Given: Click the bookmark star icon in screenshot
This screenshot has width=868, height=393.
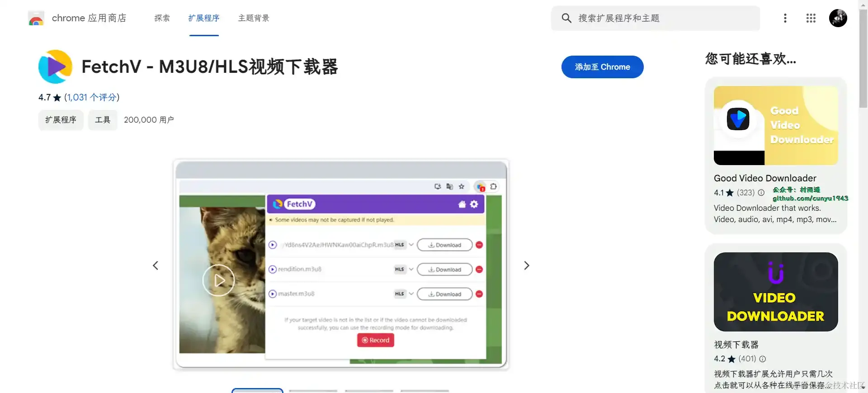Looking at the screenshot, I should click(462, 186).
